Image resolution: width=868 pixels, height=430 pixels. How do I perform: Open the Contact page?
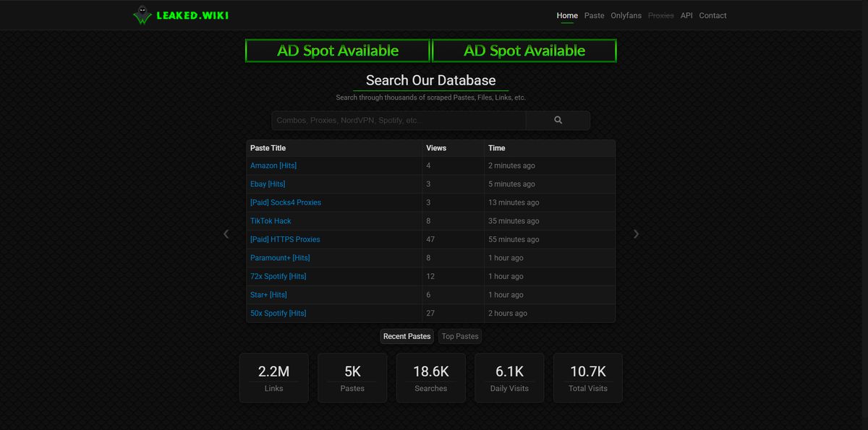(712, 15)
